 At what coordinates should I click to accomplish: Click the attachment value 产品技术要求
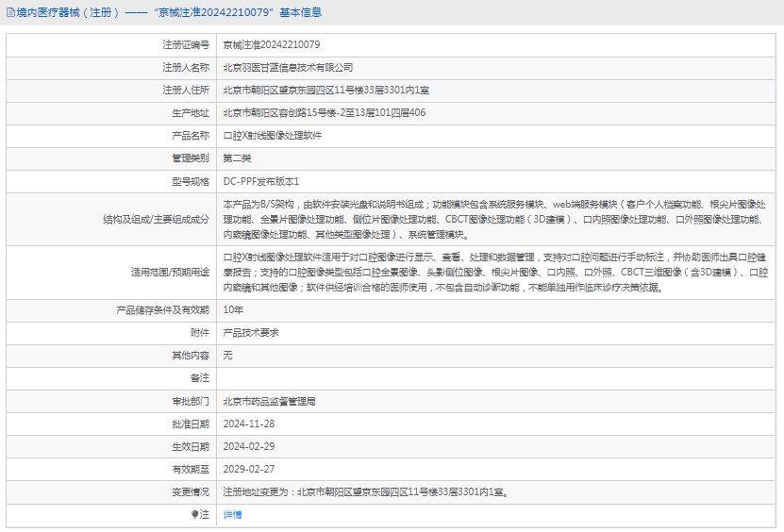[250, 333]
